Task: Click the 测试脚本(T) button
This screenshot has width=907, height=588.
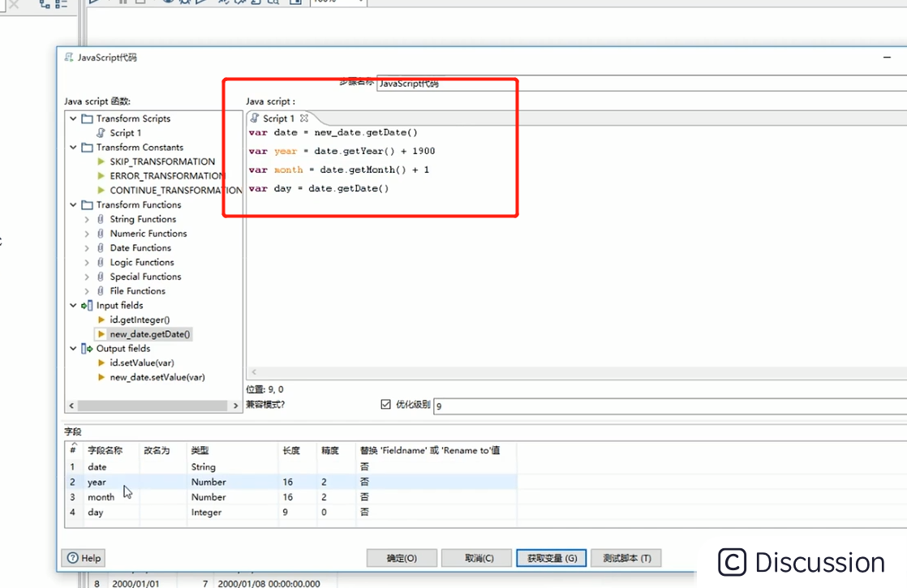Action: (x=625, y=558)
